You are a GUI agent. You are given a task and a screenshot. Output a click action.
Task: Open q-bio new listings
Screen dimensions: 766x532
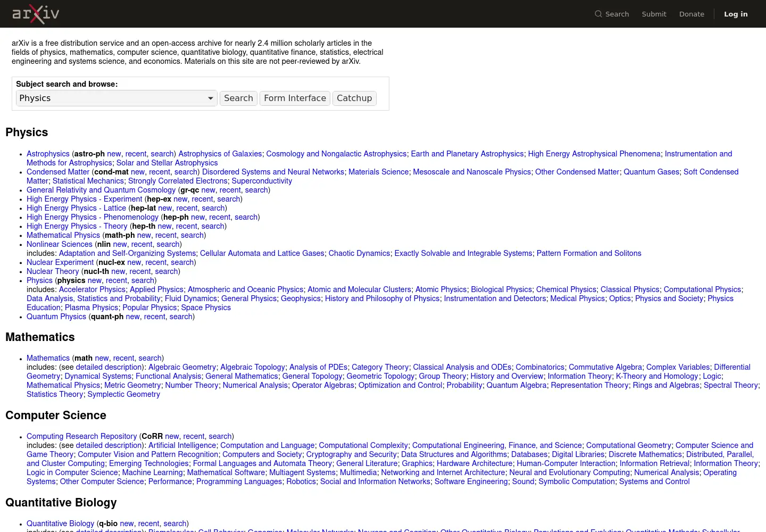[127, 523]
